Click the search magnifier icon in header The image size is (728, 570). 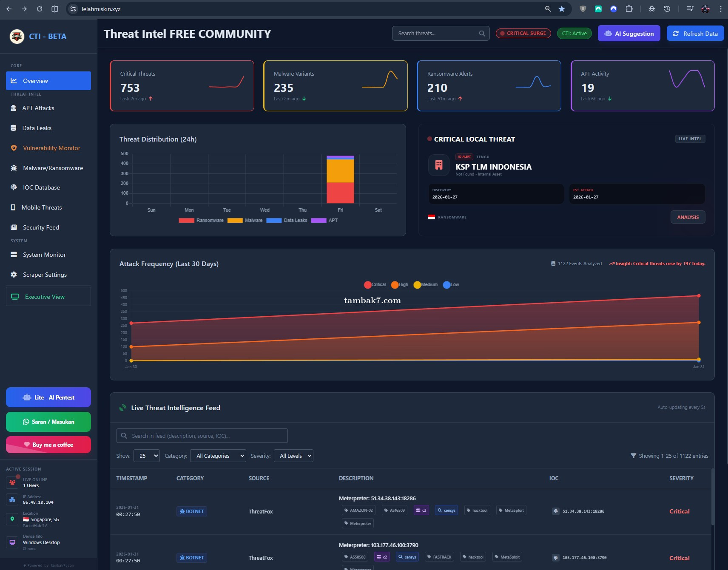tap(482, 34)
